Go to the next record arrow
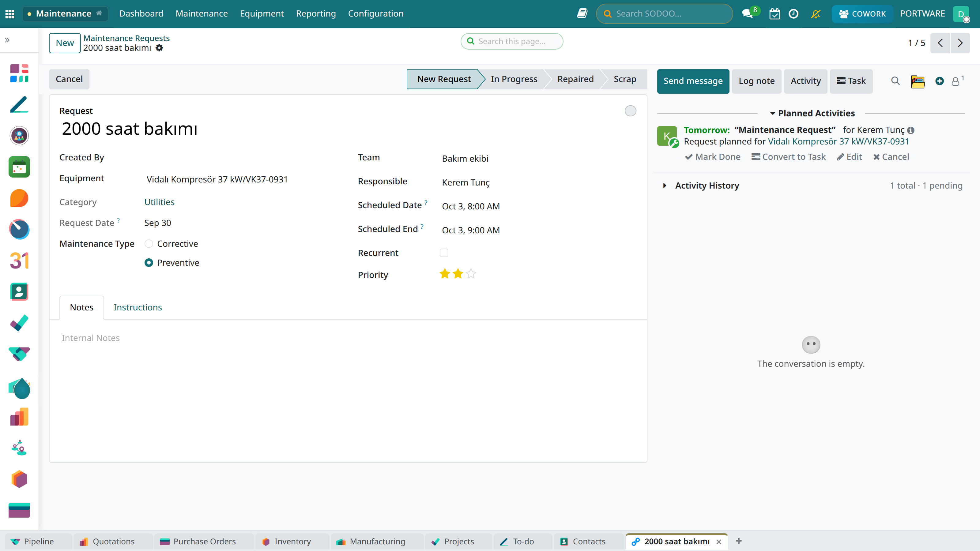 tap(960, 43)
